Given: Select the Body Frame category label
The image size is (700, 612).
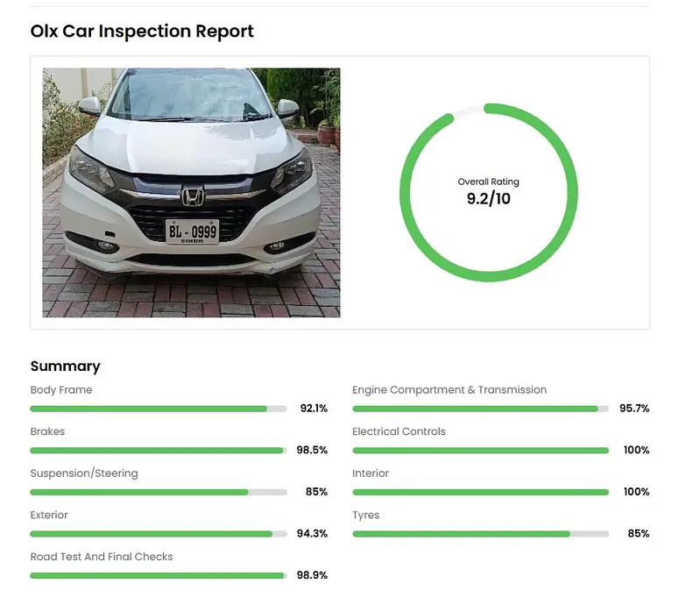Looking at the screenshot, I should (61, 390).
